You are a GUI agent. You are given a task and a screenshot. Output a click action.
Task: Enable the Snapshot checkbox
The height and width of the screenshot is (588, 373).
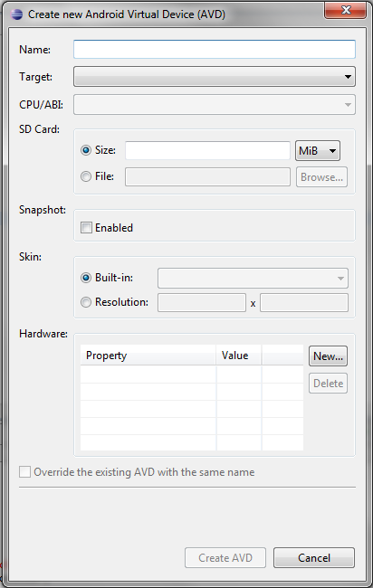pyautogui.click(x=86, y=228)
